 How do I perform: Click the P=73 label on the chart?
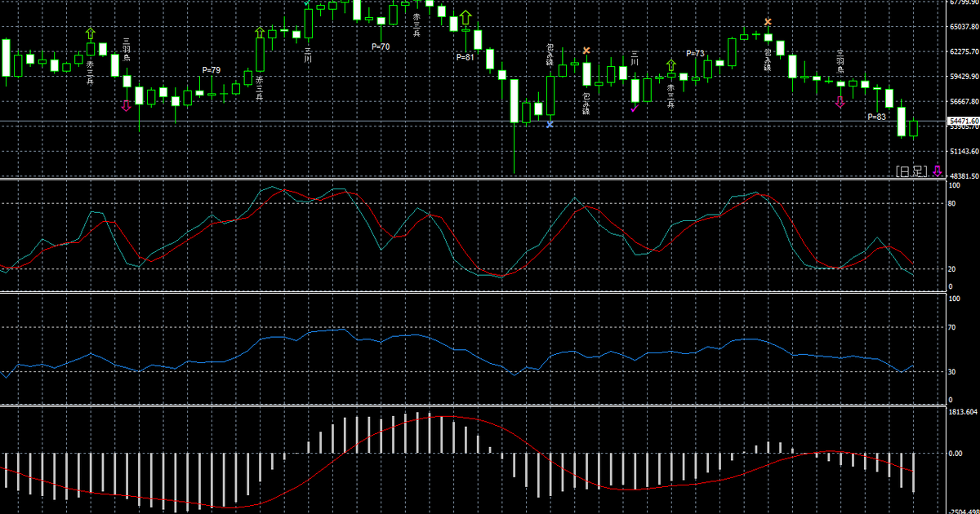click(x=695, y=54)
